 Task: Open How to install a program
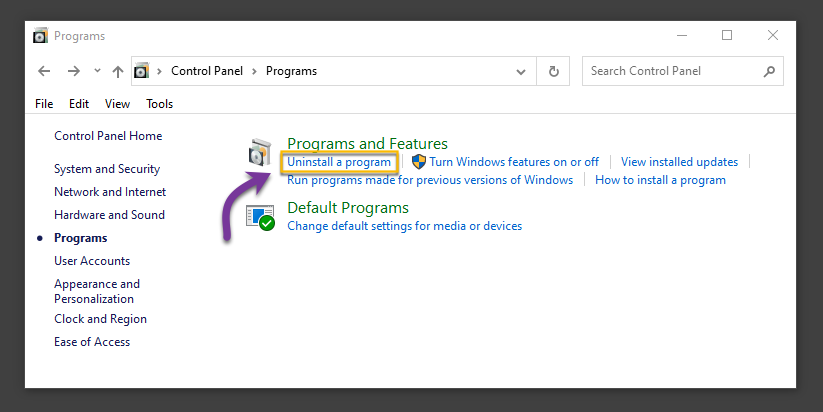pos(660,180)
